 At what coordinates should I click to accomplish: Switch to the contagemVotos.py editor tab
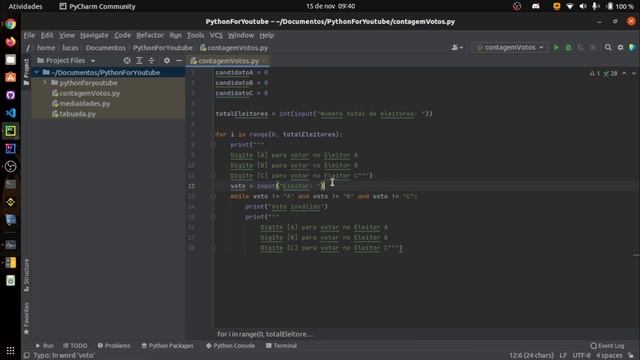click(228, 61)
